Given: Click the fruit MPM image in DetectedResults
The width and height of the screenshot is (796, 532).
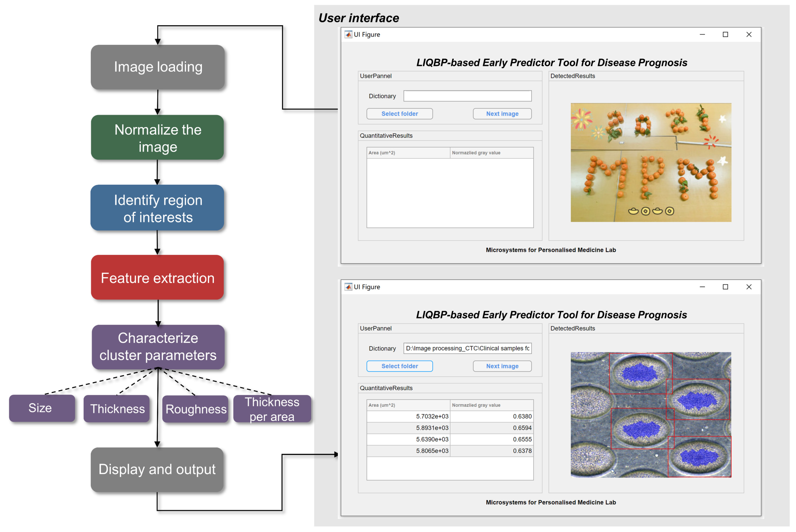Looking at the screenshot, I should [651, 163].
